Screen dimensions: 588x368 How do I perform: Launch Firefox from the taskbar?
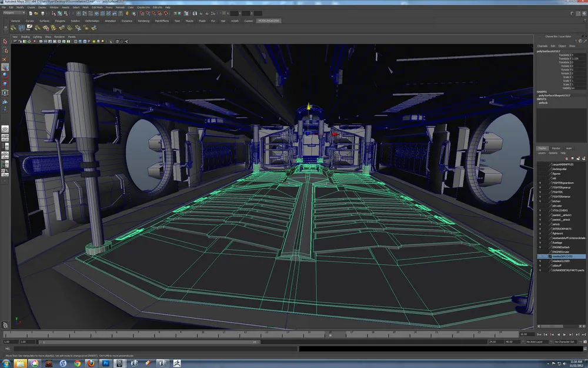[91, 363]
